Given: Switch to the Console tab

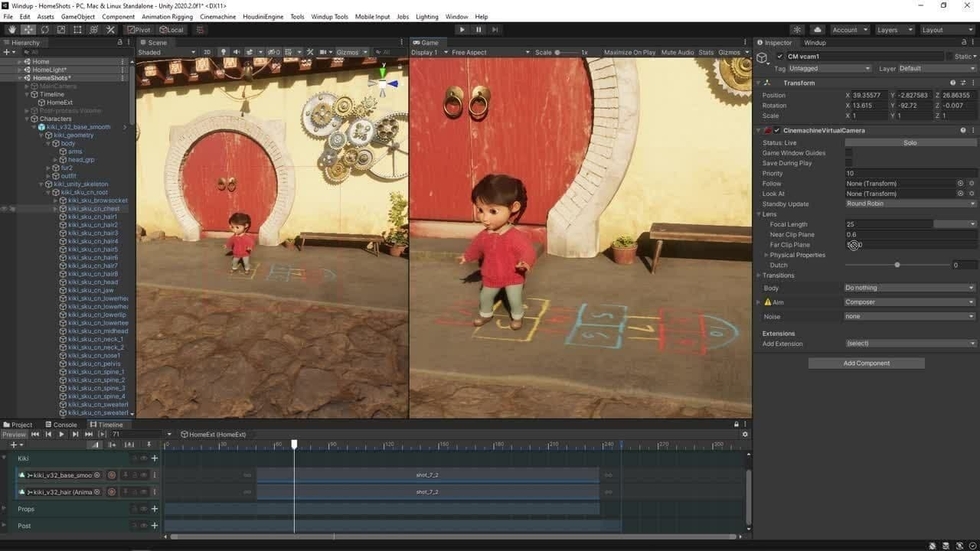Looking at the screenshot, I should click(61, 424).
